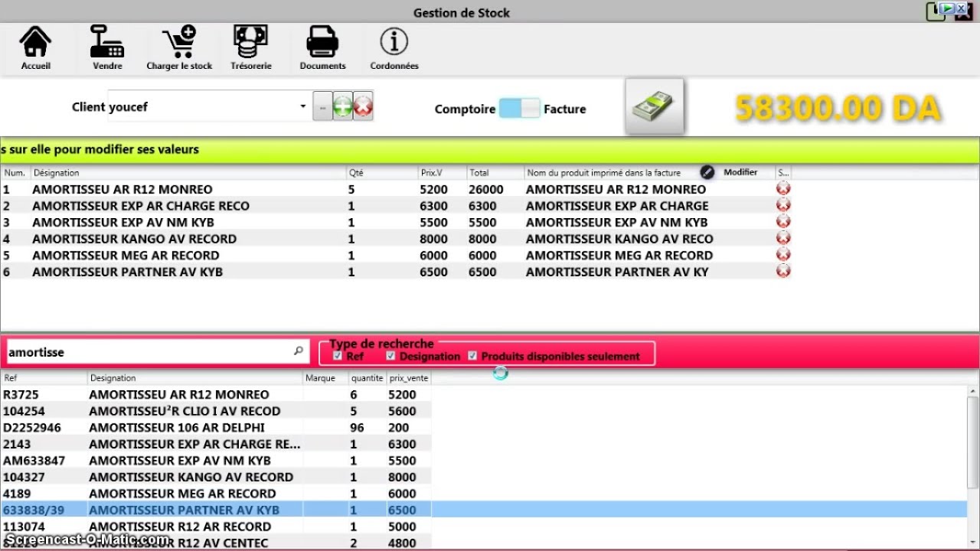The image size is (980, 551).
Task: Click the prix_vente column header
Action: pos(408,378)
